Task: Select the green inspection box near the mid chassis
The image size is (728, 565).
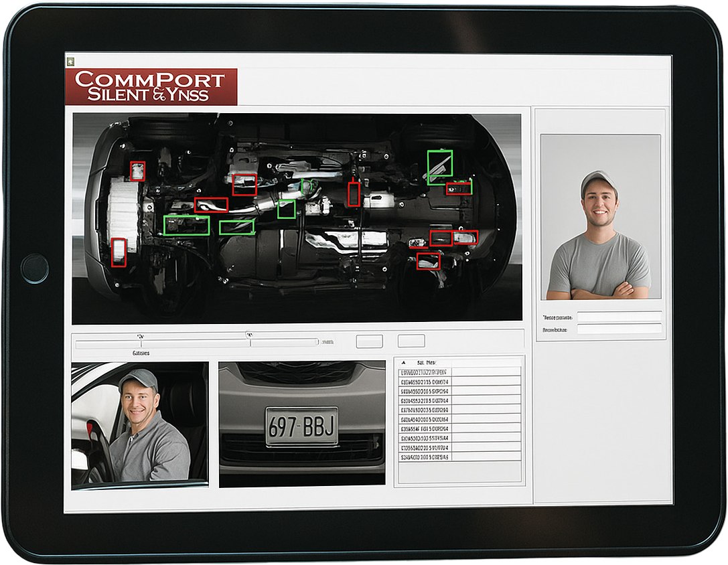Action: coord(186,224)
